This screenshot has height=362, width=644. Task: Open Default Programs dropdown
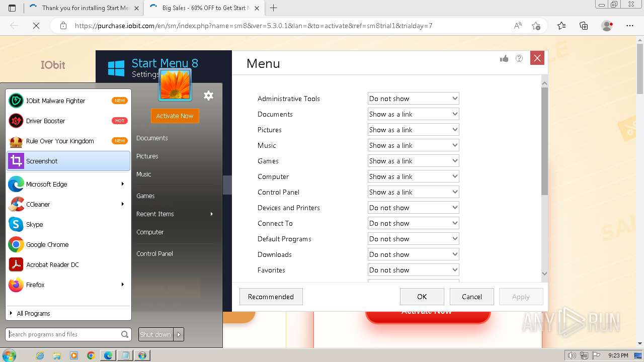(413, 239)
